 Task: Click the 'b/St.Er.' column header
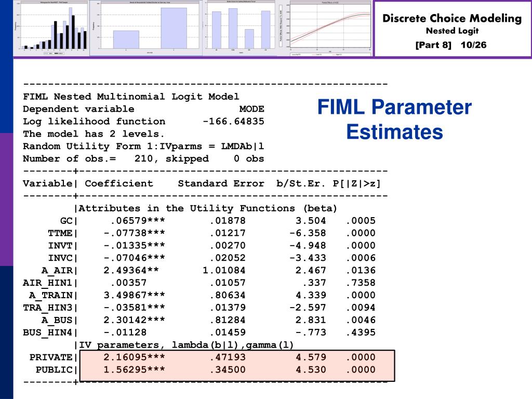(301, 183)
